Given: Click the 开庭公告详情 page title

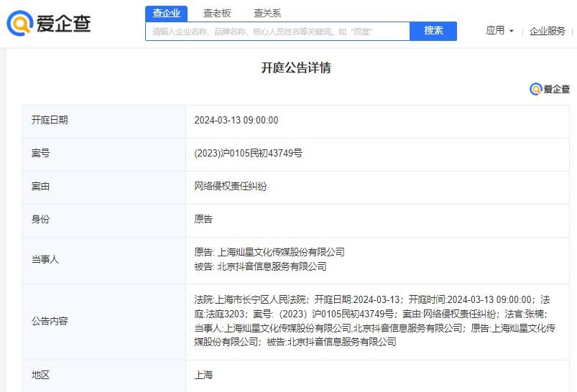Looking at the screenshot, I should [296, 67].
